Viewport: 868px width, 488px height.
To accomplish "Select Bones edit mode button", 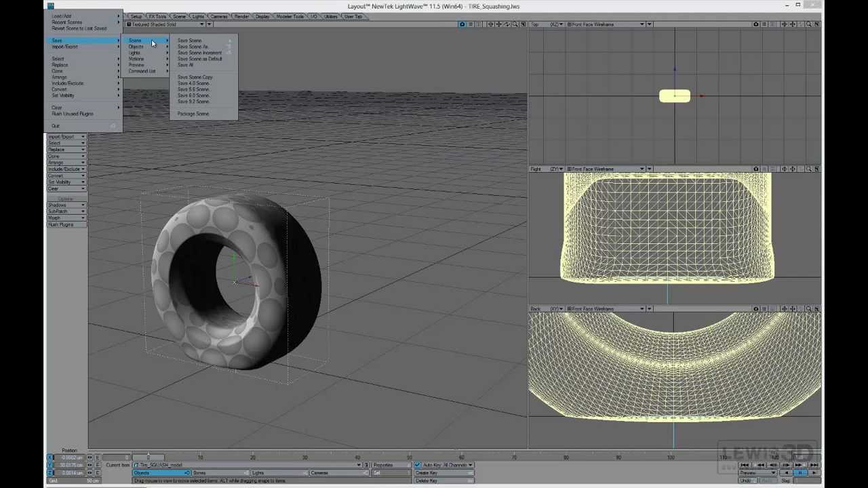I will [x=221, y=472].
